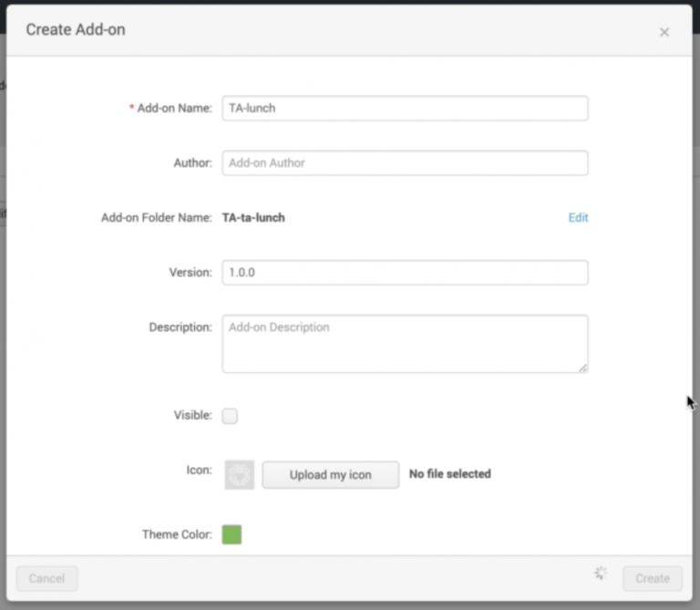Cancel the add-on creation
Screen dimensions: 700x610
point(46,579)
